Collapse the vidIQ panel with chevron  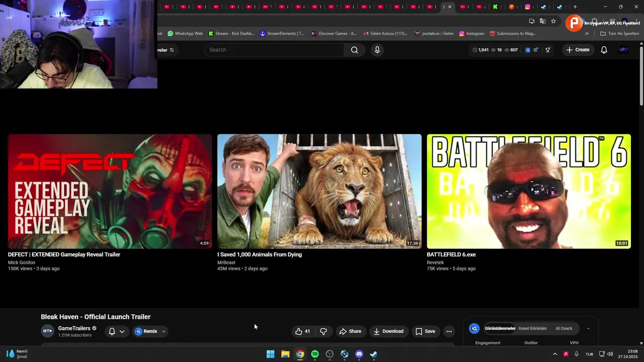(588, 328)
